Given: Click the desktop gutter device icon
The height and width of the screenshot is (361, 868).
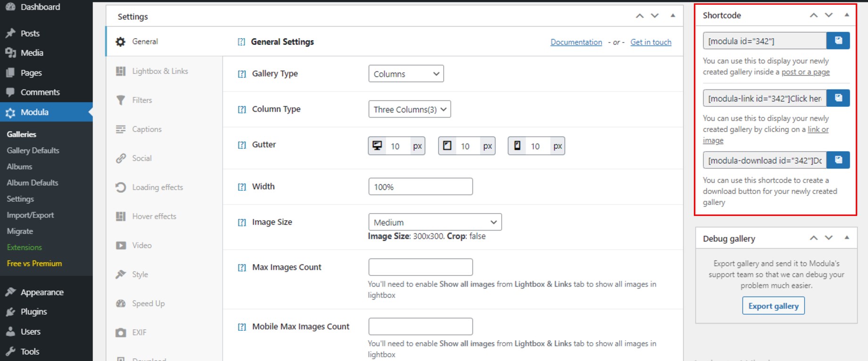Looking at the screenshot, I should (x=377, y=146).
